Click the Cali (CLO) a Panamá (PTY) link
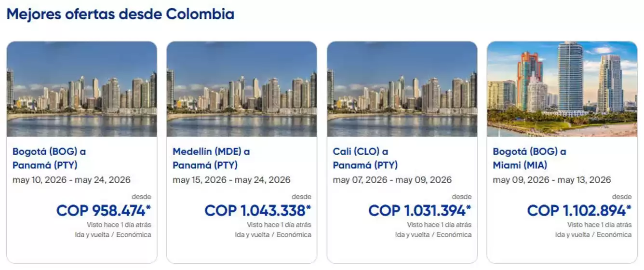The image size is (644, 270). (365, 158)
